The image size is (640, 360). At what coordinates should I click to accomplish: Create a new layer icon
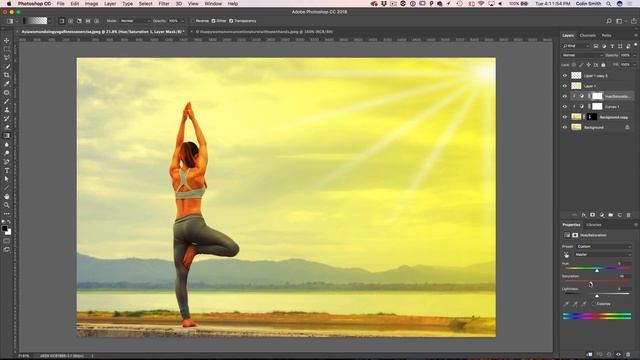pyautogui.click(x=620, y=215)
